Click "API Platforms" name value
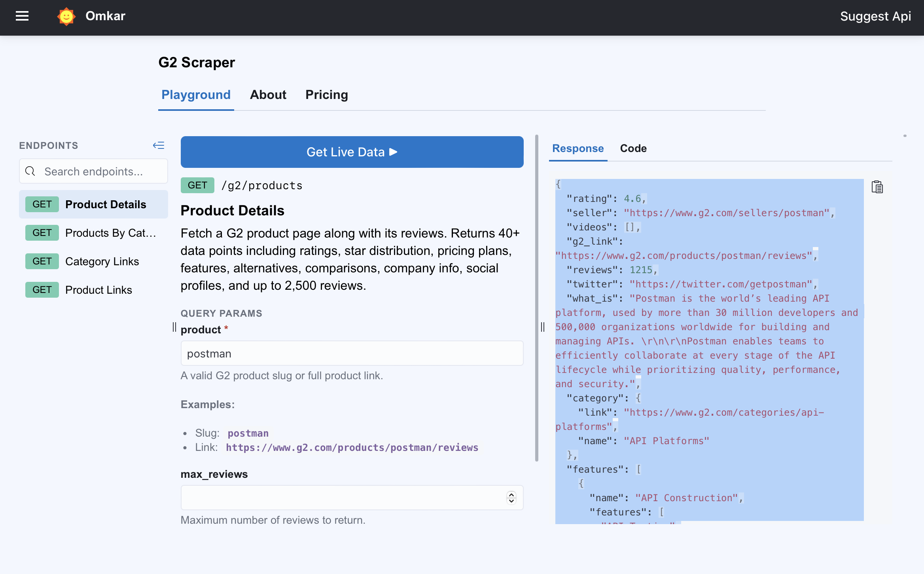924x574 pixels. pyautogui.click(x=666, y=441)
